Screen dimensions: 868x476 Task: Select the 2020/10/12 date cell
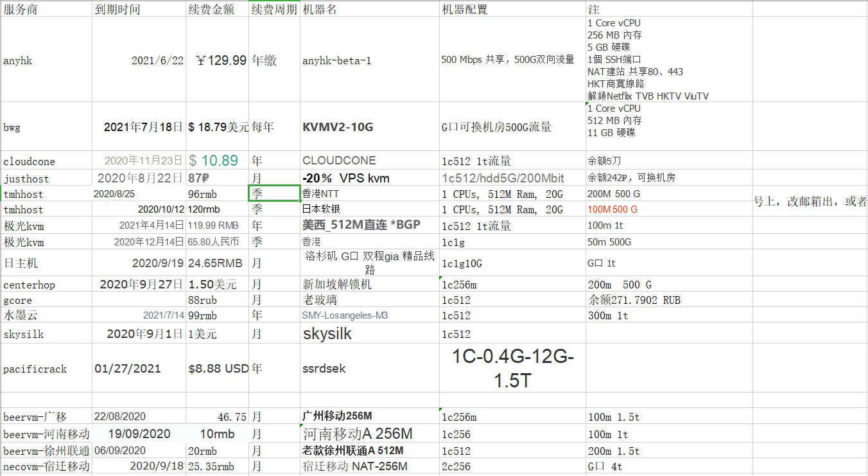point(139,209)
